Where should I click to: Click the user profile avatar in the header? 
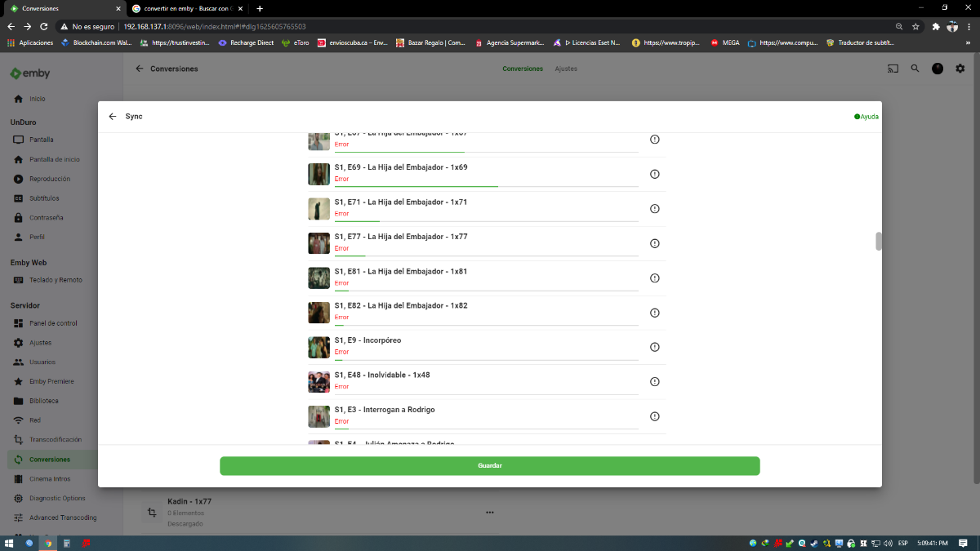938,69
